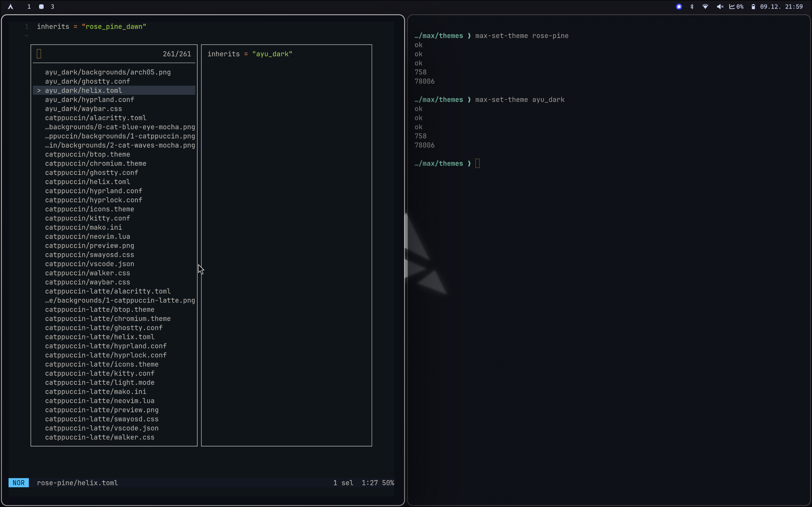Select ayu_dark/ghostty.conf in the picker list
This screenshot has height=507, width=812.
point(88,81)
